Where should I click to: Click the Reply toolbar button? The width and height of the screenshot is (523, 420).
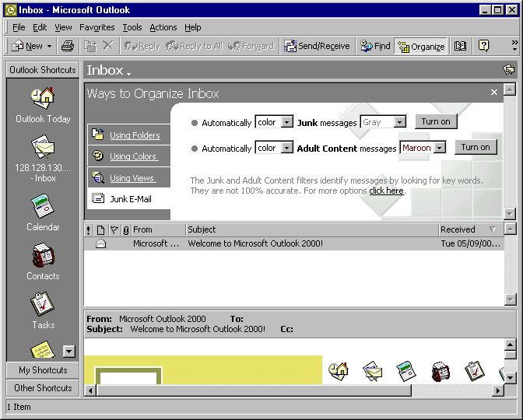point(142,46)
